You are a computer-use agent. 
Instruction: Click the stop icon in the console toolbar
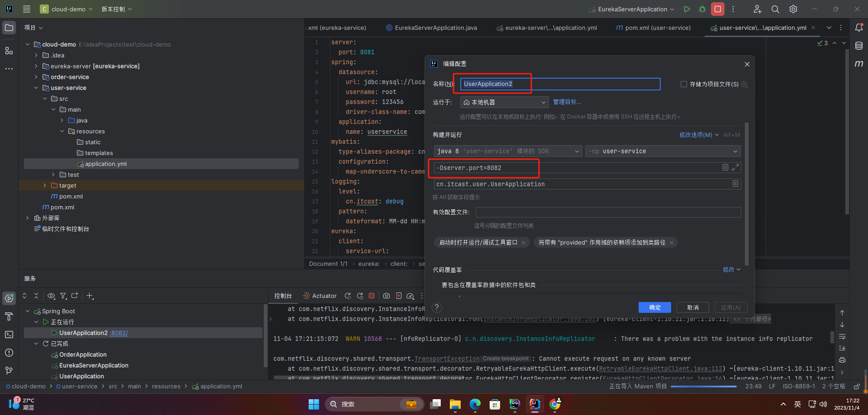point(372,296)
